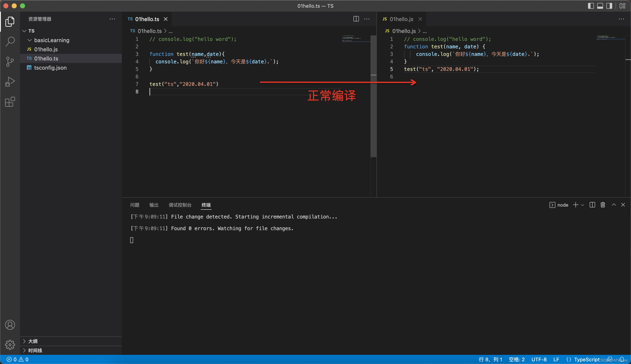Split the terminal pane
Viewport: 631px width, 364px height.
click(592, 205)
